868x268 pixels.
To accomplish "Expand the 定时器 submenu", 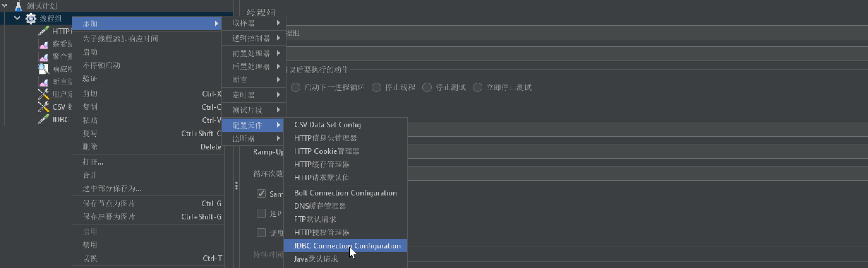I will click(x=254, y=95).
